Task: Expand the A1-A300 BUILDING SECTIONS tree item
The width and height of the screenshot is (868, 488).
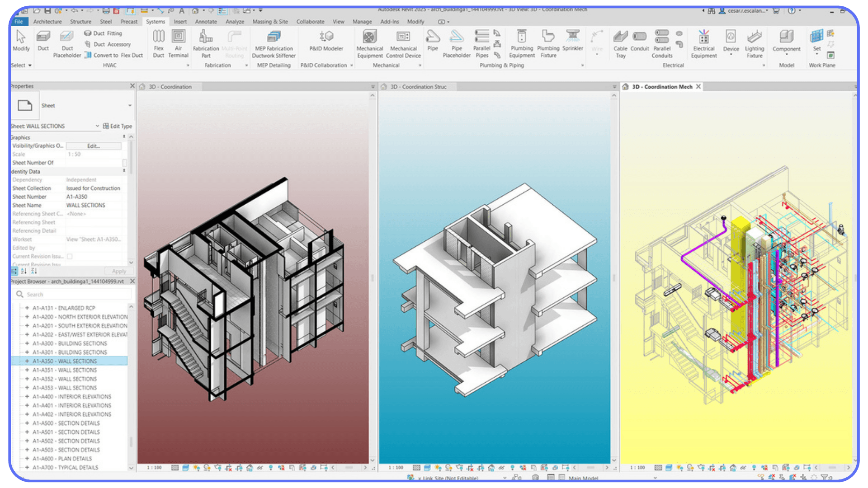Action: 26,343
